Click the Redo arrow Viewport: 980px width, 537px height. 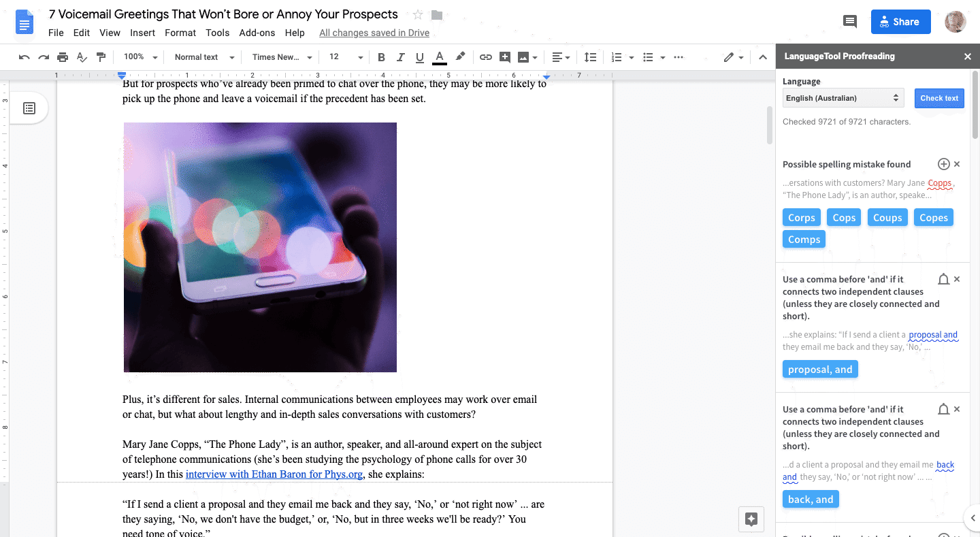coord(44,57)
